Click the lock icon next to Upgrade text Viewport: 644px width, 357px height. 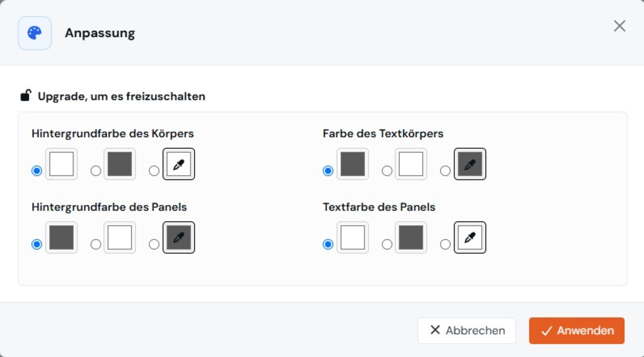pos(26,96)
